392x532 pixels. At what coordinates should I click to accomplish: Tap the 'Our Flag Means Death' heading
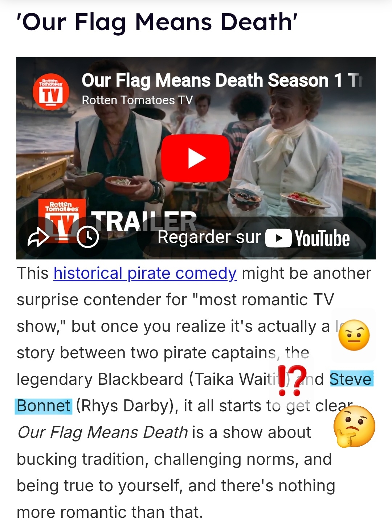(157, 22)
